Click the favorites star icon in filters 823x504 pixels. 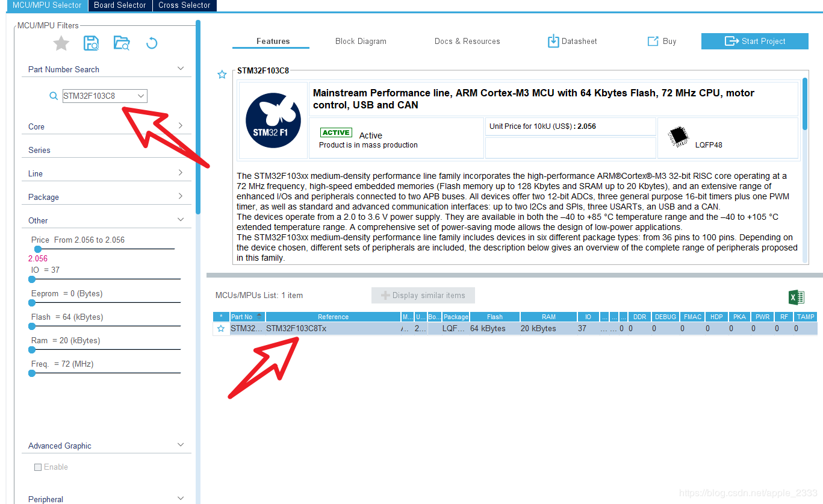(61, 43)
